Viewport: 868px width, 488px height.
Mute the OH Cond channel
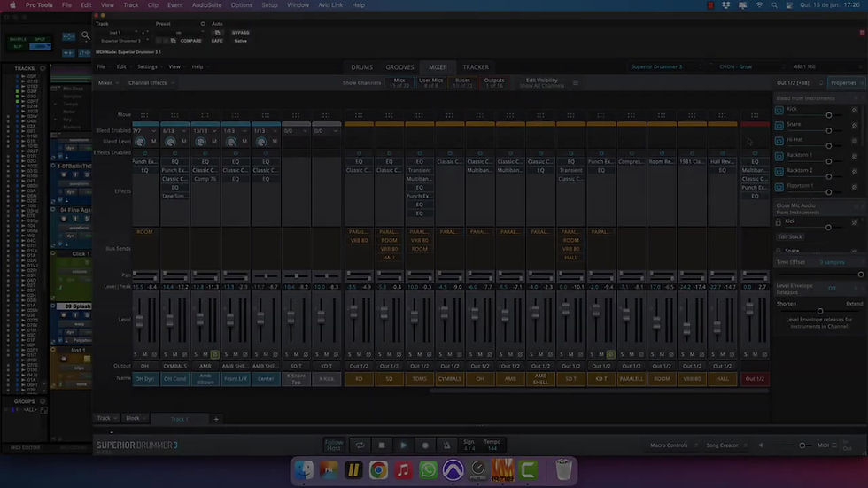175,354
